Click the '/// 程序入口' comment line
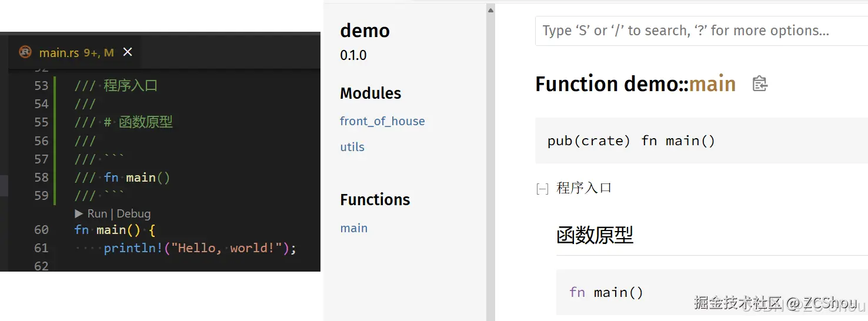Image resolution: width=868 pixels, height=321 pixels. tap(116, 85)
